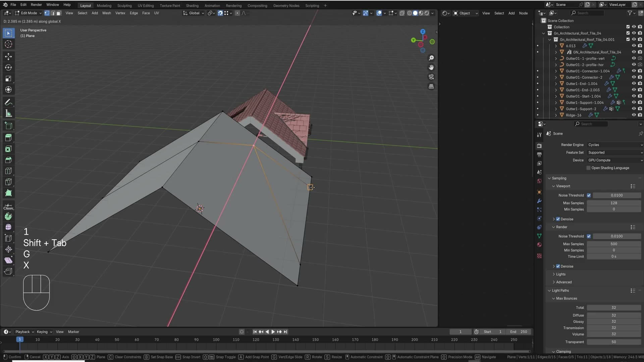Open the Keying menu in timeline

coord(44,332)
